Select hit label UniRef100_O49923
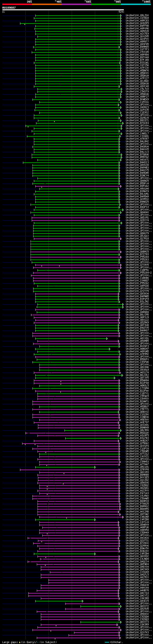The width and height of the screenshot is (153, 644). pos(137,107)
